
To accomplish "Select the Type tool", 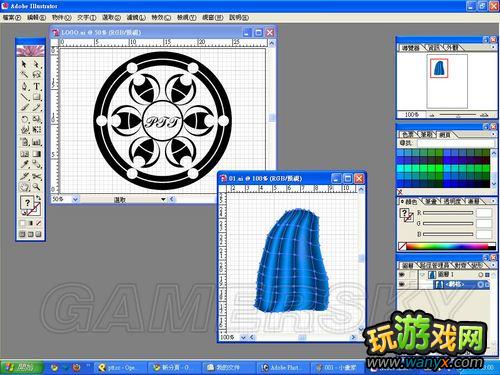I will [37, 87].
